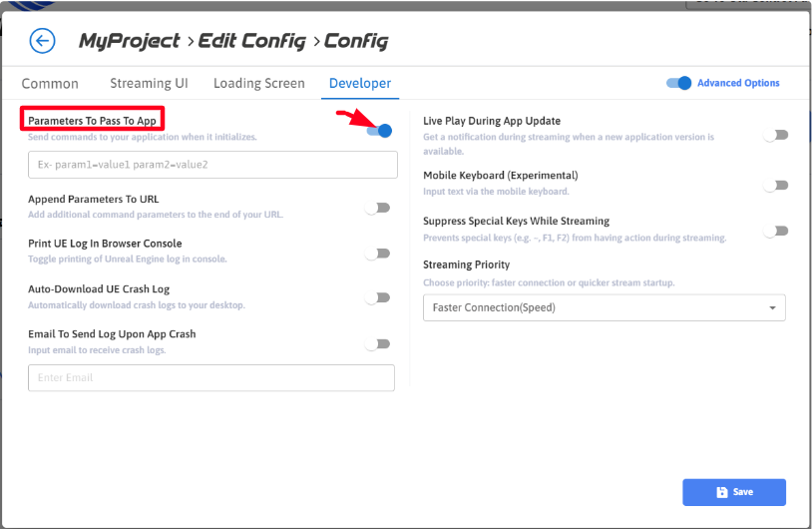
Task: Switch to the Common tab
Action: (x=50, y=84)
